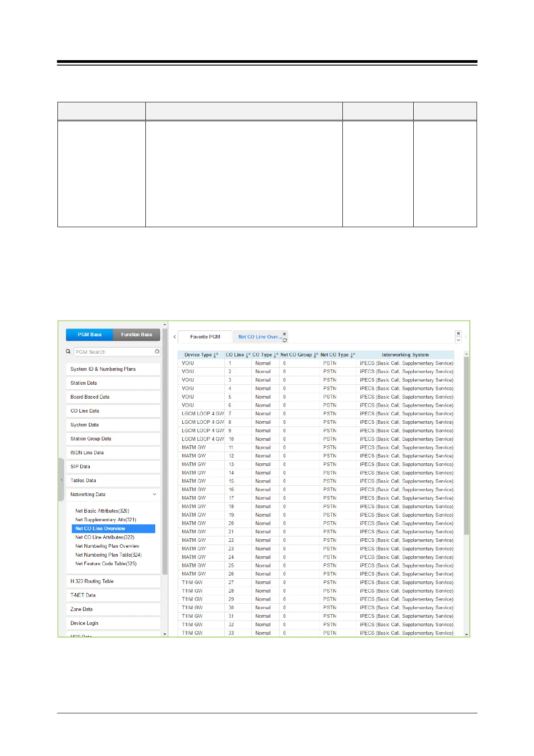Open the tab list dropdown chevron
534x756 pixels.
458,340
